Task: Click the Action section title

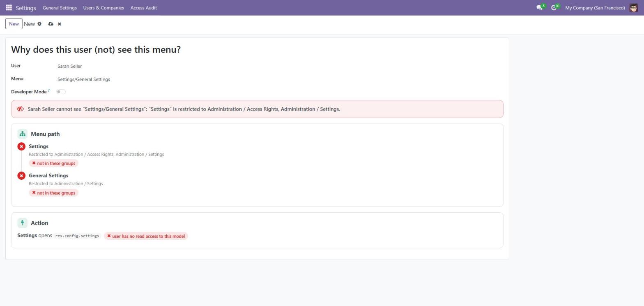Action: 39,223
